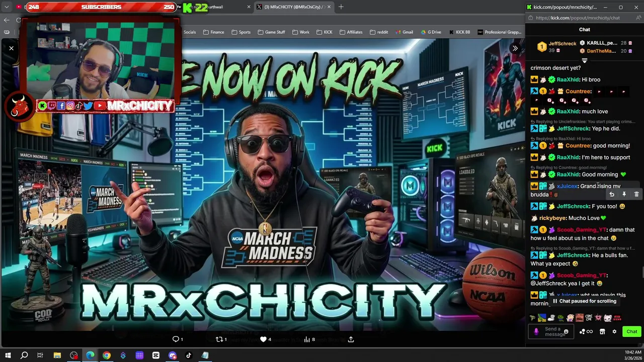644x362 pixels.
Task: Open the Finance bookmark folder
Action: (214, 32)
